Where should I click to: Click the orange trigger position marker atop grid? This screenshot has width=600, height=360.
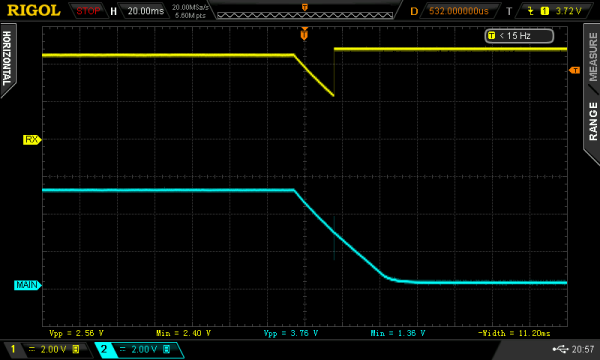pyautogui.click(x=304, y=34)
